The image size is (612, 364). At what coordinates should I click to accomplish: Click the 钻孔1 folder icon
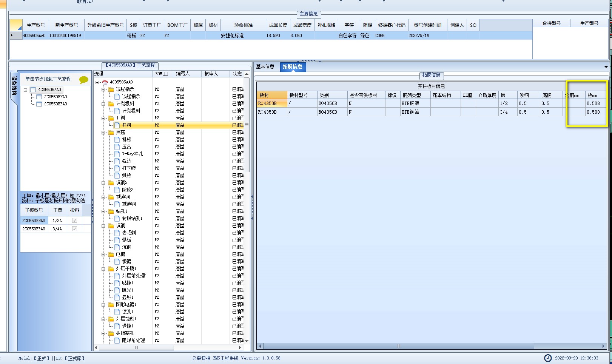pyautogui.click(x=111, y=211)
